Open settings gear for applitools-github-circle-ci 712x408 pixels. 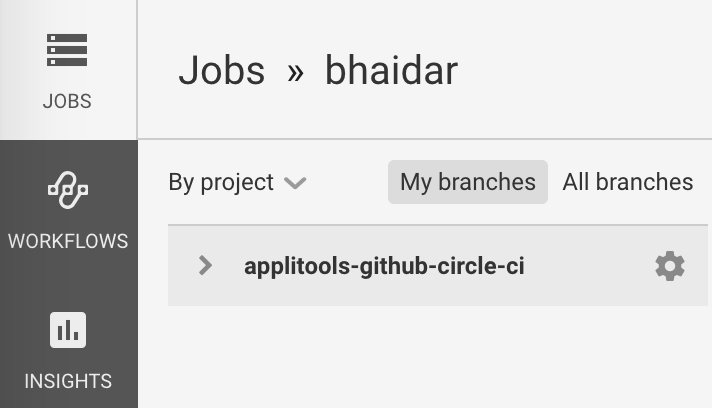(x=669, y=266)
